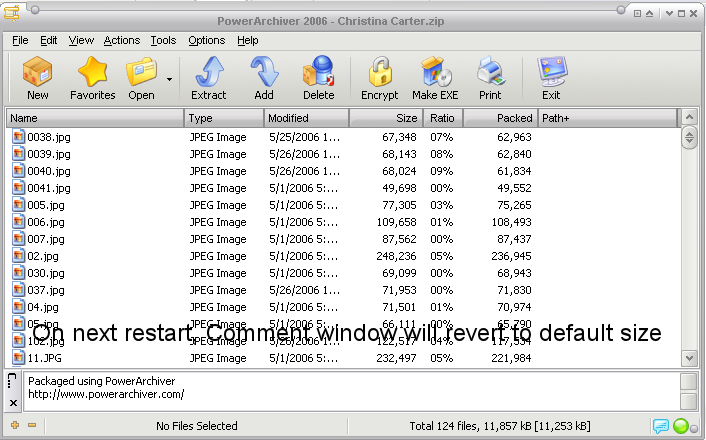Screen dimensions: 706x440
Task: Click the minus icon in status bar
Action: point(32,425)
